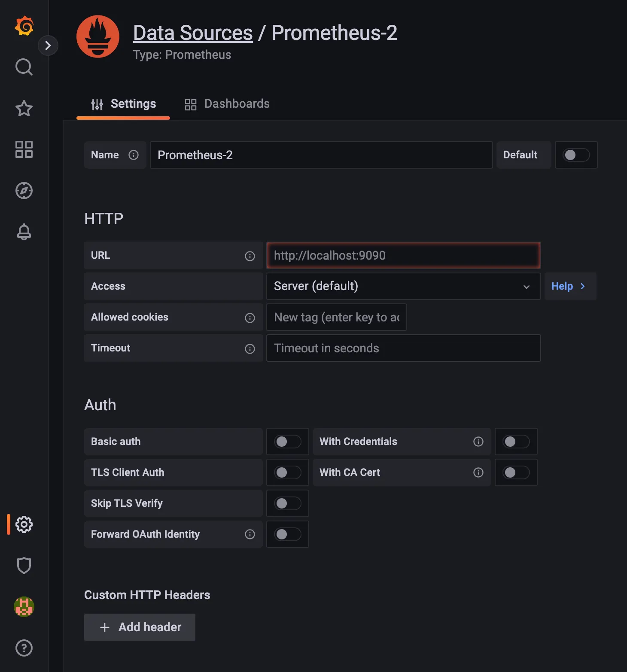This screenshot has width=627, height=672.
Task: Click the Help question mark icon
Action: tap(24, 648)
